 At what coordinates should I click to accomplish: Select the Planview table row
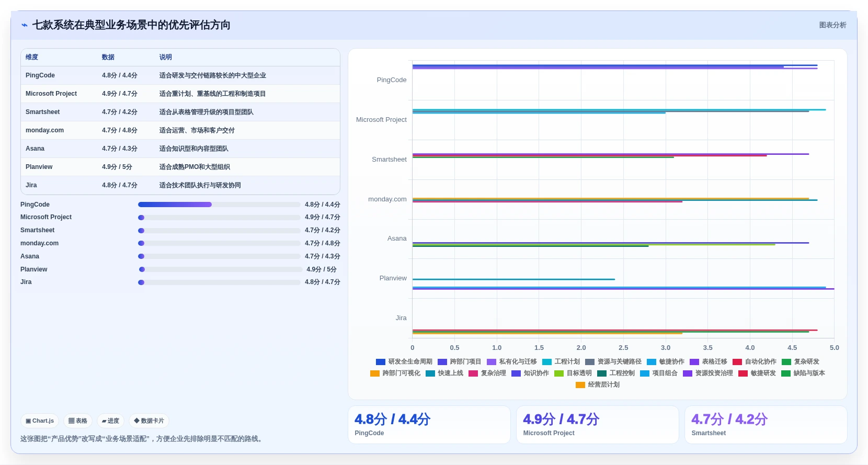[180, 167]
